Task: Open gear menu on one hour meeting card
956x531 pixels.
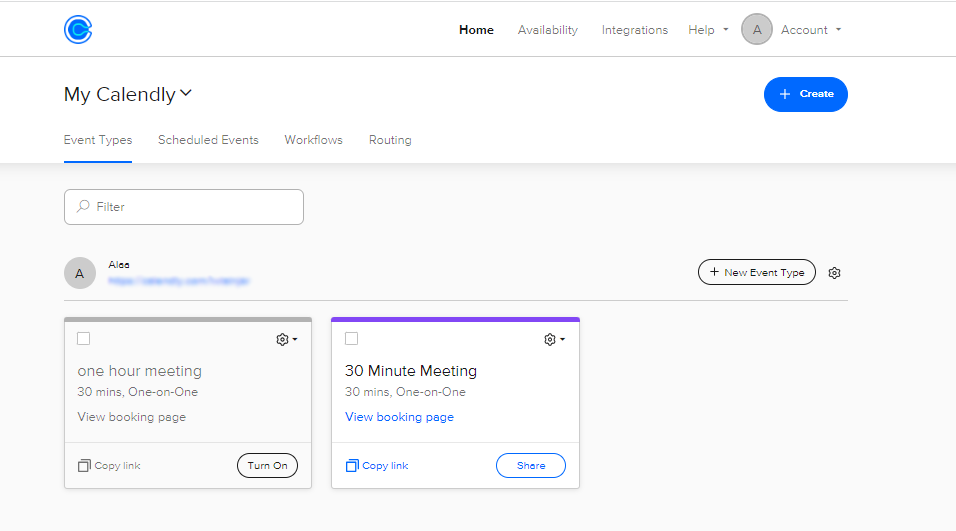Action: [x=287, y=340]
